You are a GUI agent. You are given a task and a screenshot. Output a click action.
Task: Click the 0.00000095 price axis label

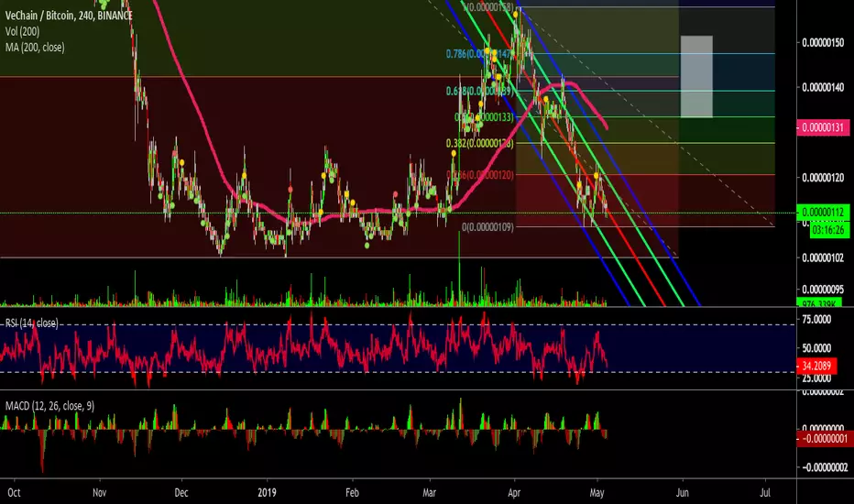point(823,290)
